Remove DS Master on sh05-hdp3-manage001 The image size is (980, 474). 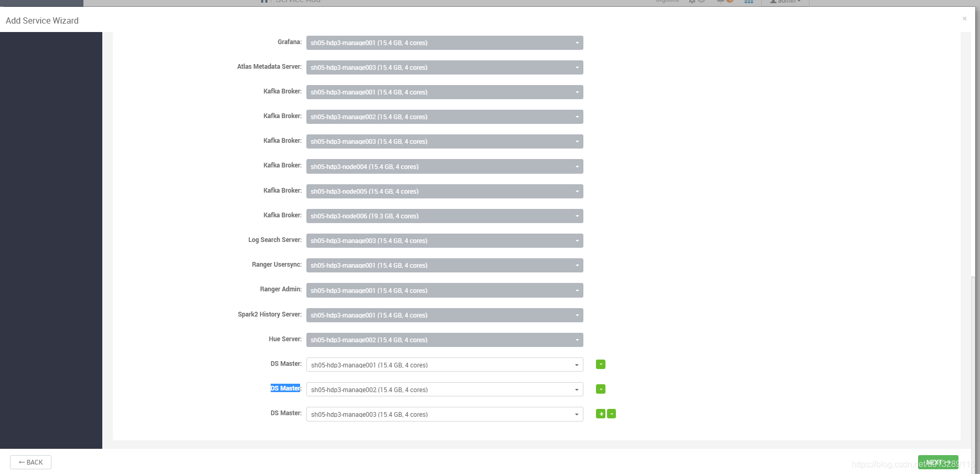(x=601, y=364)
